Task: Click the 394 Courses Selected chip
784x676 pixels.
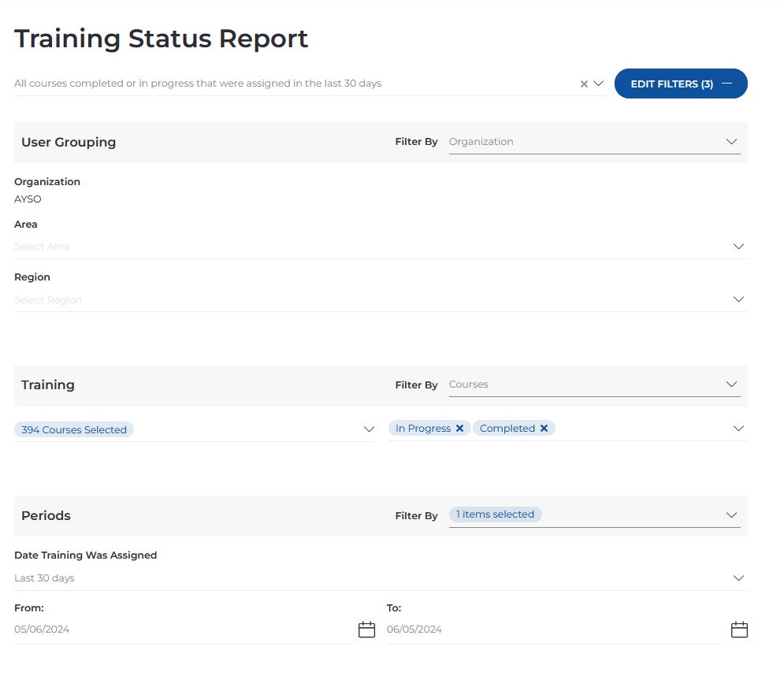Action: (x=74, y=430)
